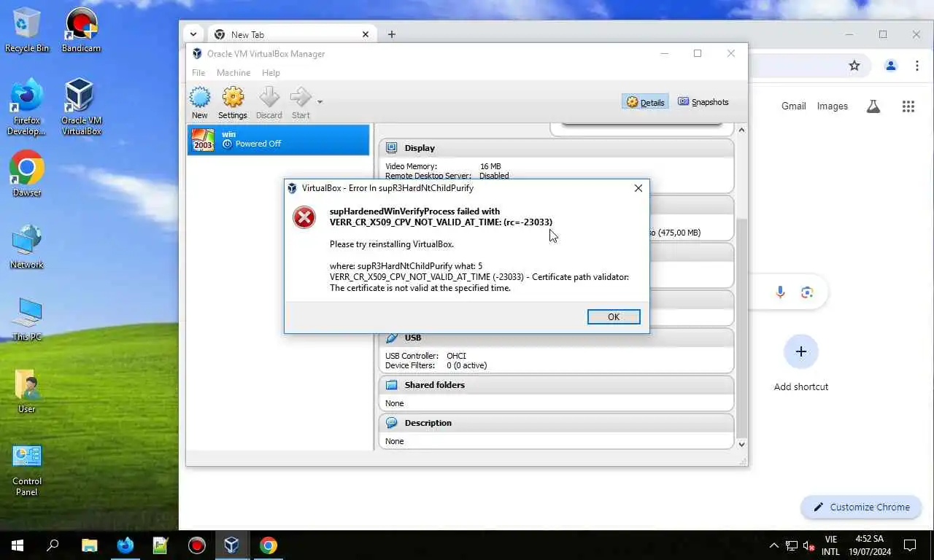
Task: Open Bandicam desktop icon
Action: (x=81, y=30)
